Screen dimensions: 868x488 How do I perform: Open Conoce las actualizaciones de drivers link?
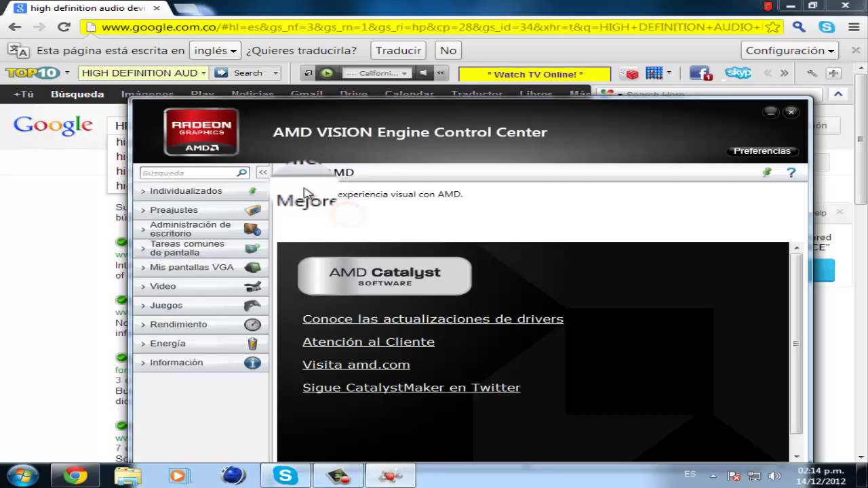coord(433,319)
